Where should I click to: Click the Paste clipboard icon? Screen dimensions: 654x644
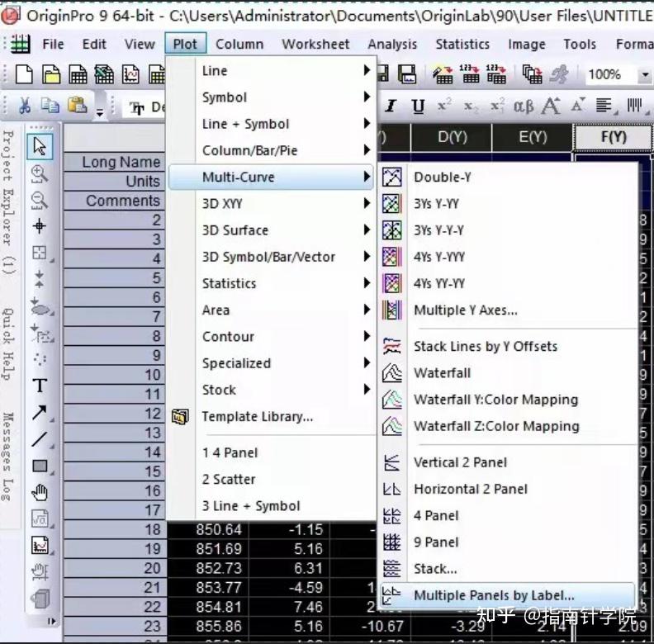pos(77,106)
